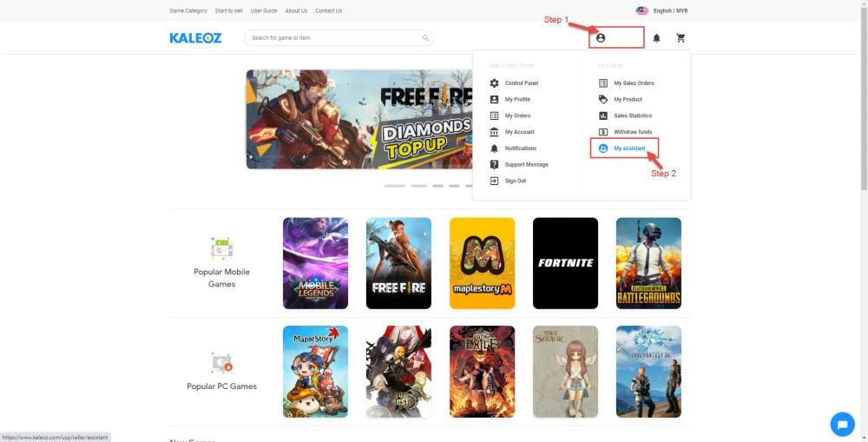Image resolution: width=868 pixels, height=442 pixels.
Task: Open the Free Fire game tile
Action: [x=398, y=263]
